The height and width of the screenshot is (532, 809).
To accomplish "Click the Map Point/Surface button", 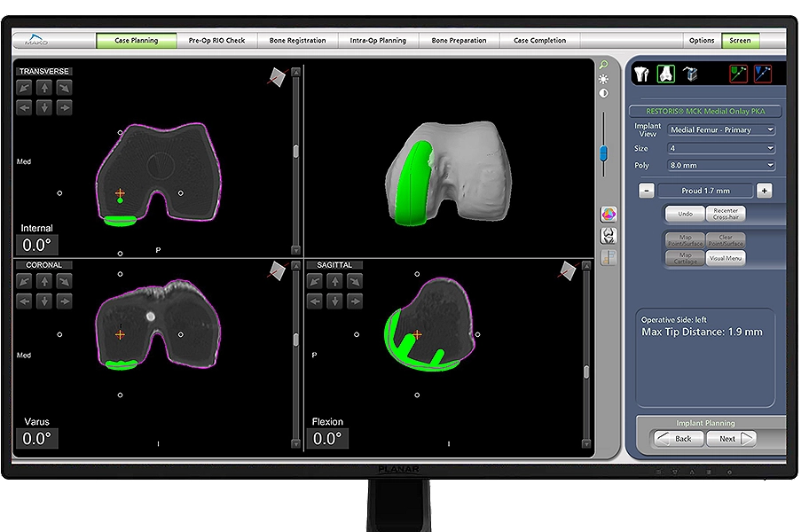I will point(685,240).
